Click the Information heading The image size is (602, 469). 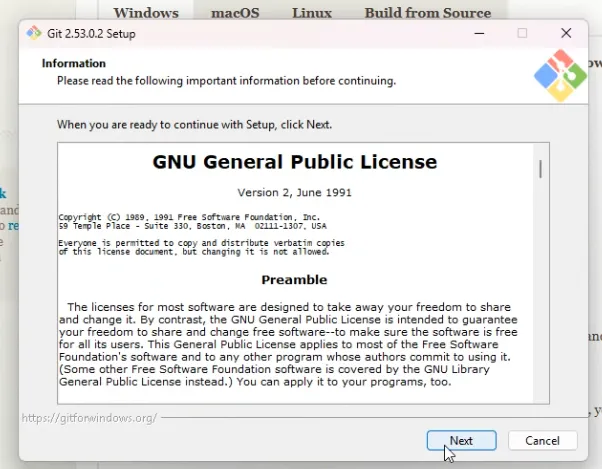point(74,63)
